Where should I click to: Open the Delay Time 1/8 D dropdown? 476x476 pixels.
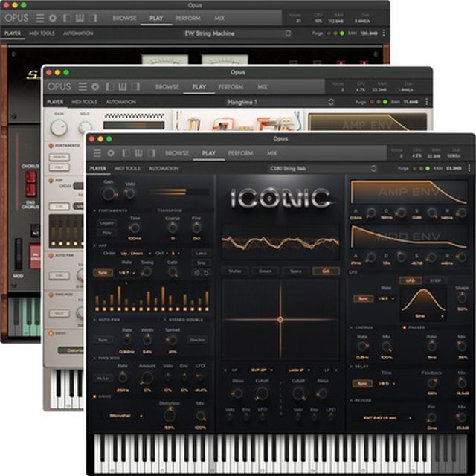tap(387, 384)
